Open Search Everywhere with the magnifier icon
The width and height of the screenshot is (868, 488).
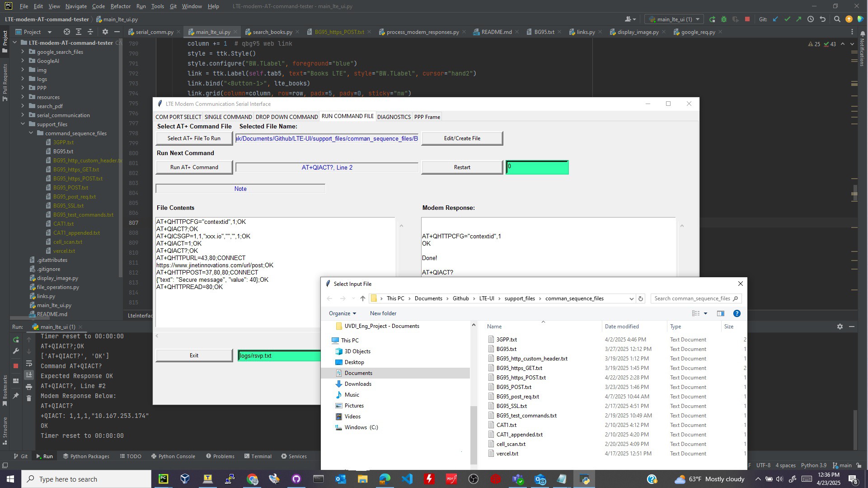click(838, 19)
